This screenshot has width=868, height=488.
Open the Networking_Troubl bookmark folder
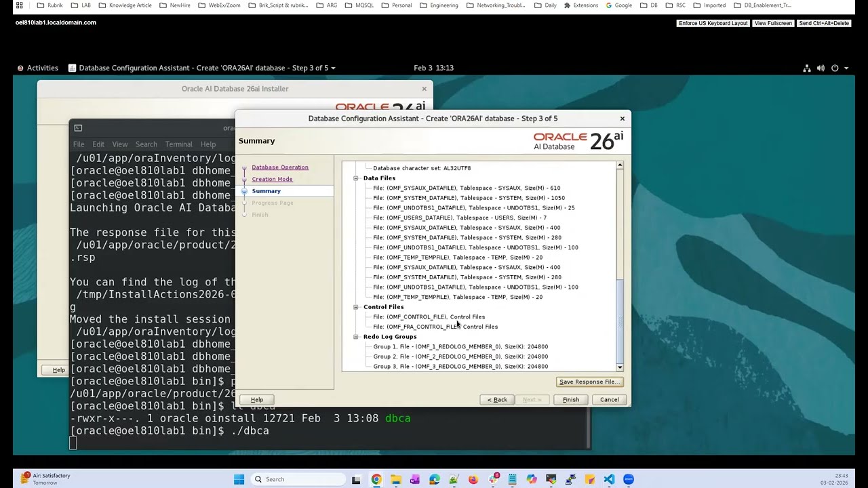495,5
